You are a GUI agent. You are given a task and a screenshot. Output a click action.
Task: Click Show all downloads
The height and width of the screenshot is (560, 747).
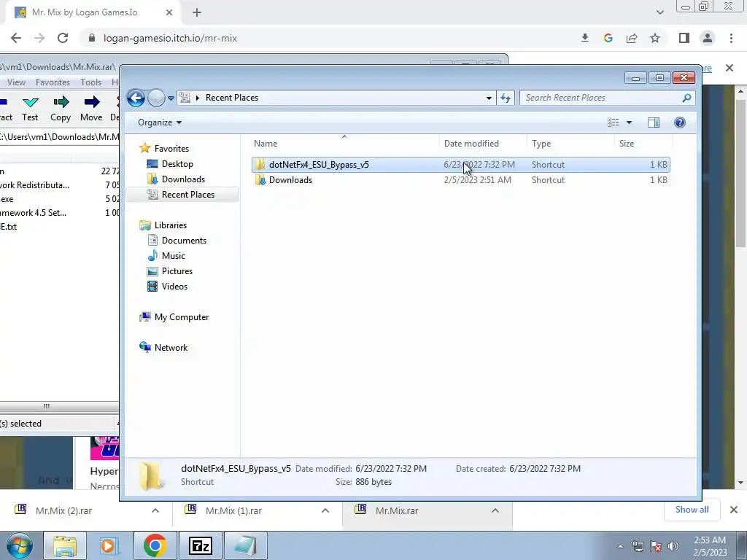(x=692, y=510)
